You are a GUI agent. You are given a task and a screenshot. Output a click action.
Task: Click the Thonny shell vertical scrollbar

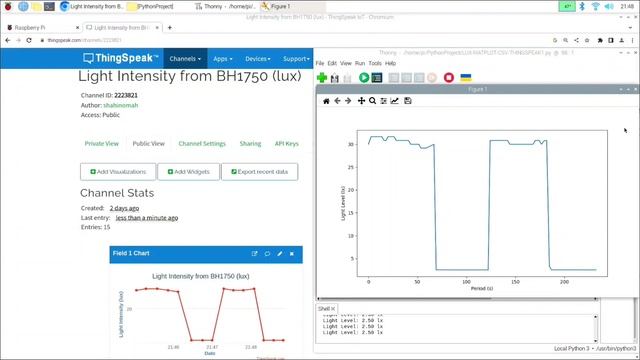596,329
